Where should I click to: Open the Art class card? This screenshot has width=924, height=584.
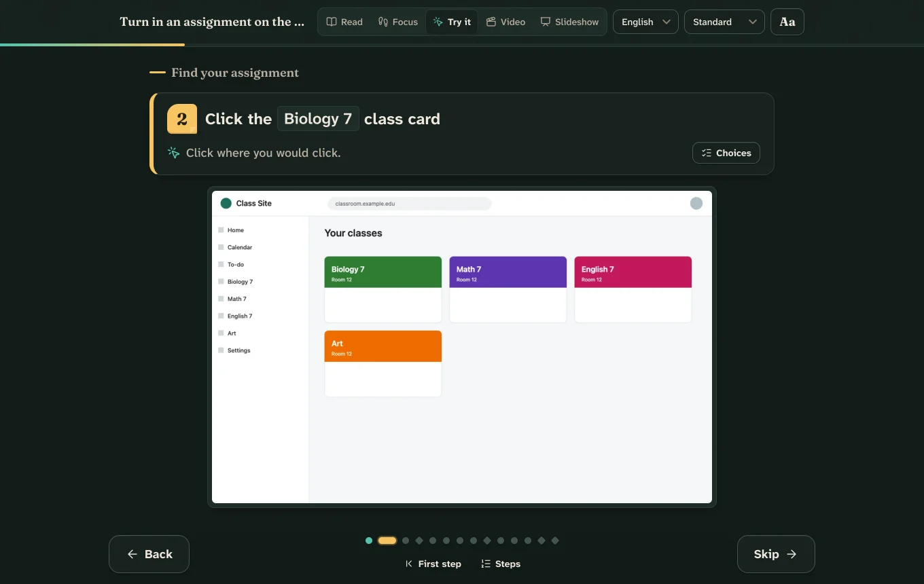(383, 363)
